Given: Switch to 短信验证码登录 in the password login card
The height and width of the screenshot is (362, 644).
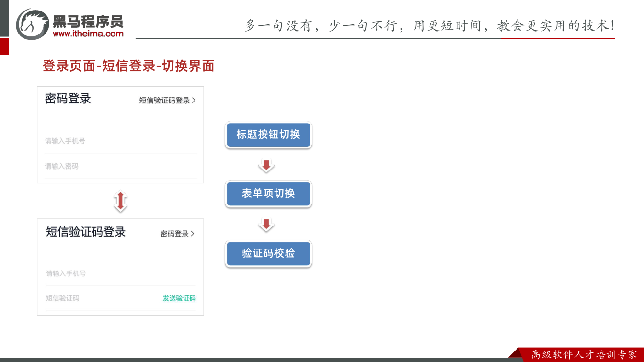Looking at the screenshot, I should pos(167,101).
